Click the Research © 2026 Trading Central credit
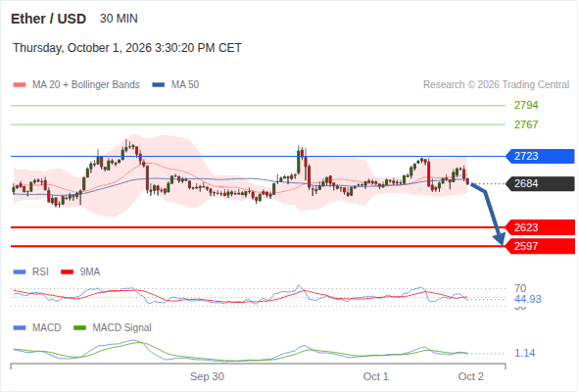This screenshot has width=578, height=392. (496, 85)
